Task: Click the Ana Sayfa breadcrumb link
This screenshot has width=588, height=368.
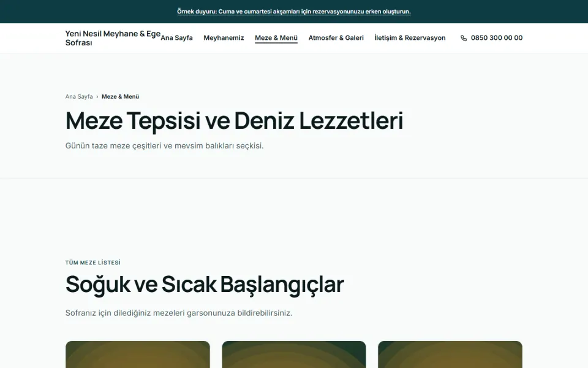Action: click(79, 96)
